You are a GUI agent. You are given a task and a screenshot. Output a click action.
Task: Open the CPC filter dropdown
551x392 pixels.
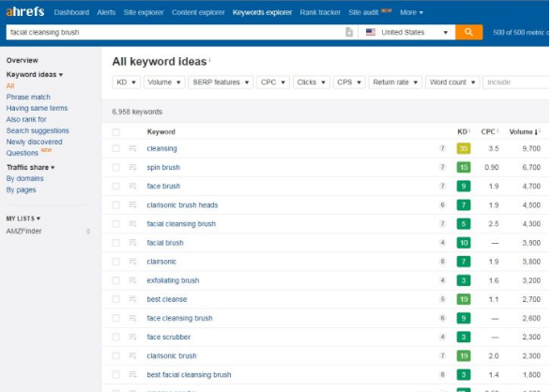[x=273, y=83]
